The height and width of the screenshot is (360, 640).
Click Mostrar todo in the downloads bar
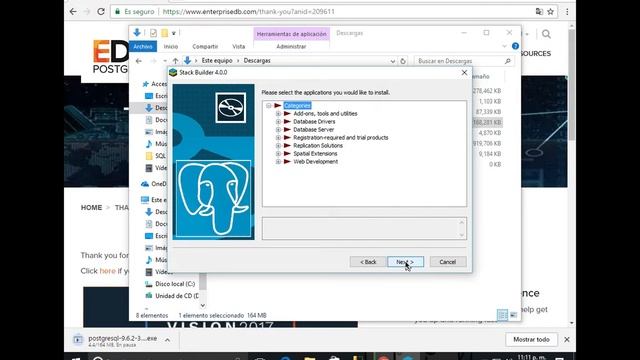pyautogui.click(x=531, y=340)
